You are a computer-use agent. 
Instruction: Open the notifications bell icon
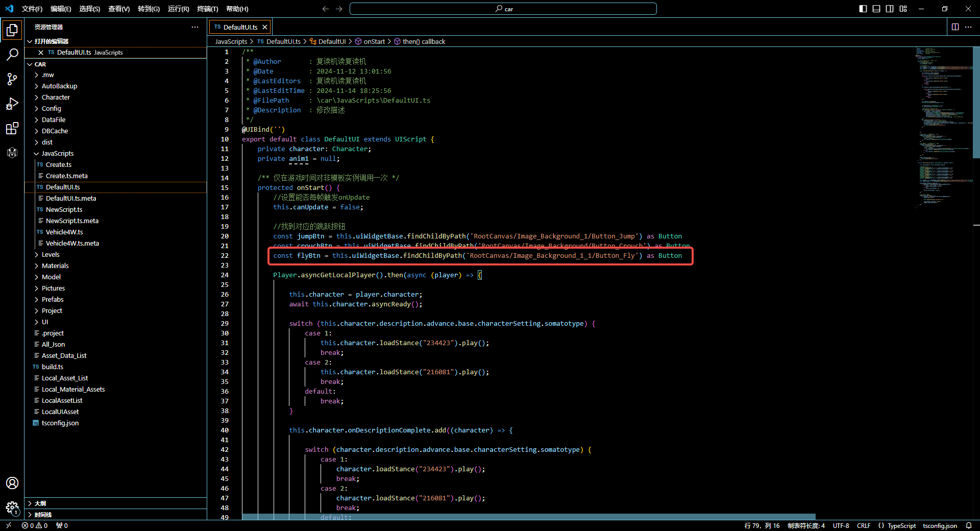969,525
